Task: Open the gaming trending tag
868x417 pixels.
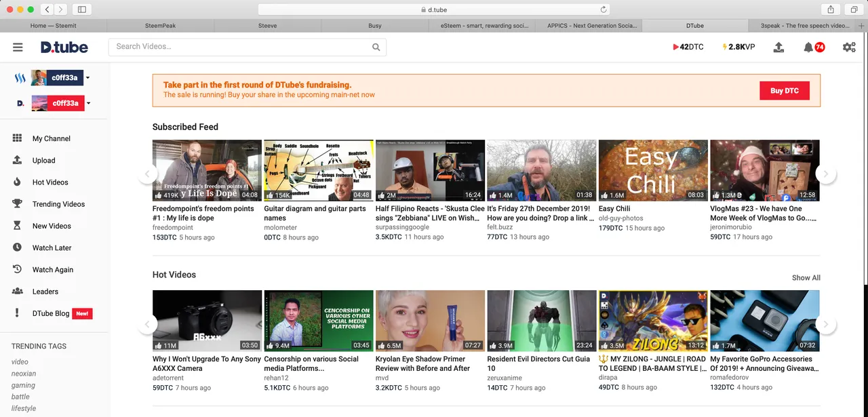Action: pos(23,385)
